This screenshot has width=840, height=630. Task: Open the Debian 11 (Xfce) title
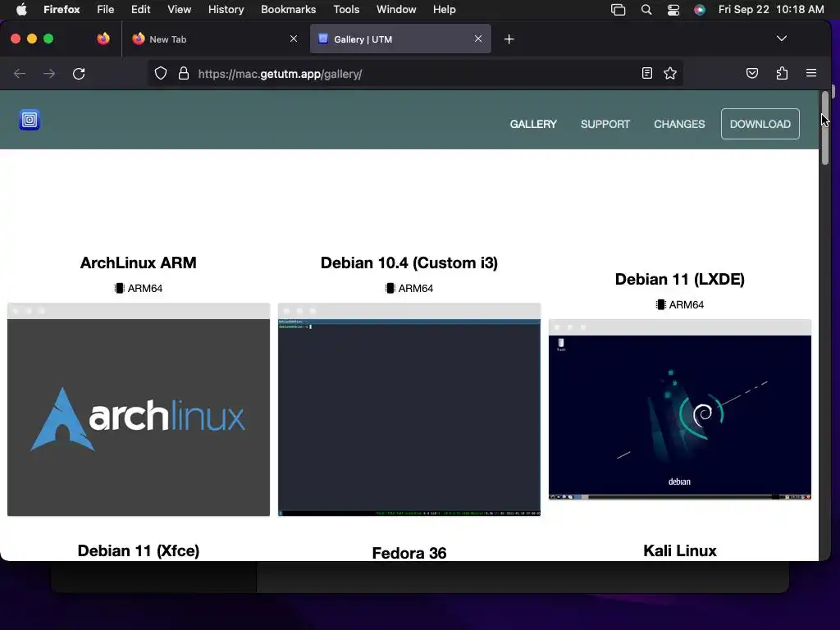click(138, 550)
